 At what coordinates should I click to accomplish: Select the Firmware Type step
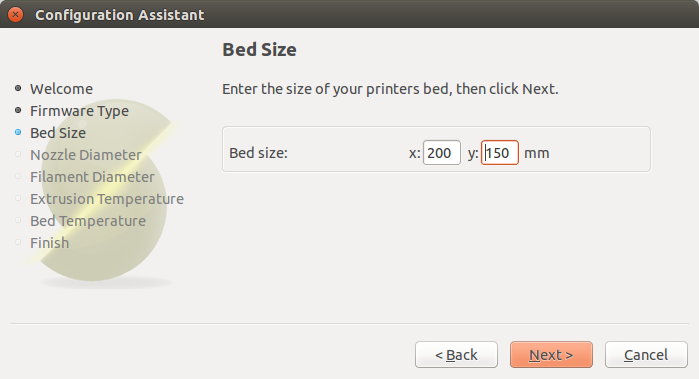point(79,111)
